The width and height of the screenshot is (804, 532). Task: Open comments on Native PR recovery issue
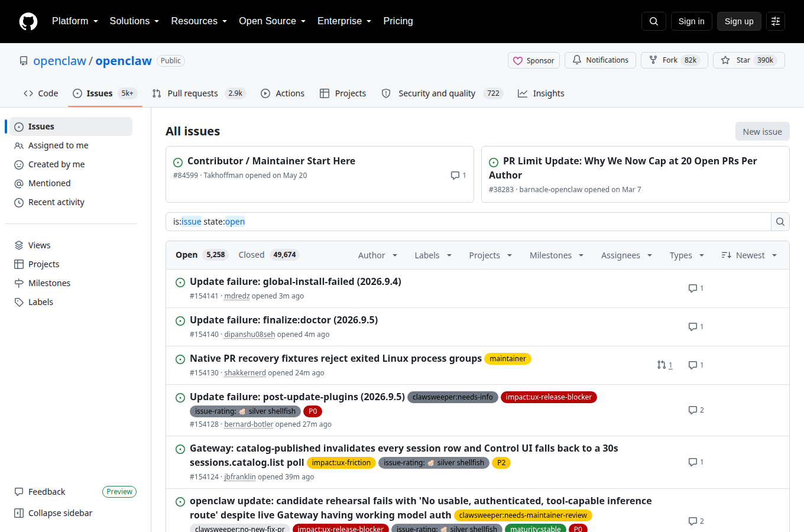point(696,365)
